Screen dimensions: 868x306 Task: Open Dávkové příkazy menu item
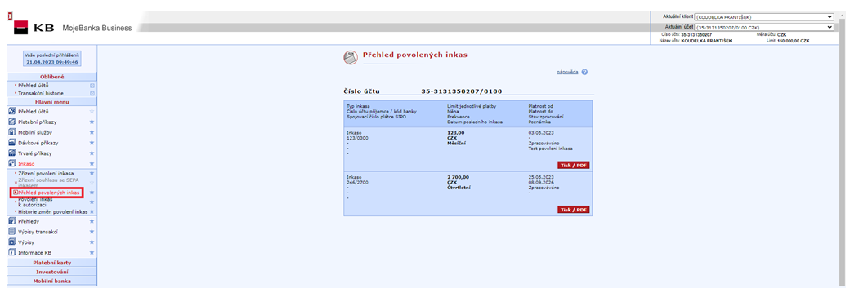(x=38, y=143)
